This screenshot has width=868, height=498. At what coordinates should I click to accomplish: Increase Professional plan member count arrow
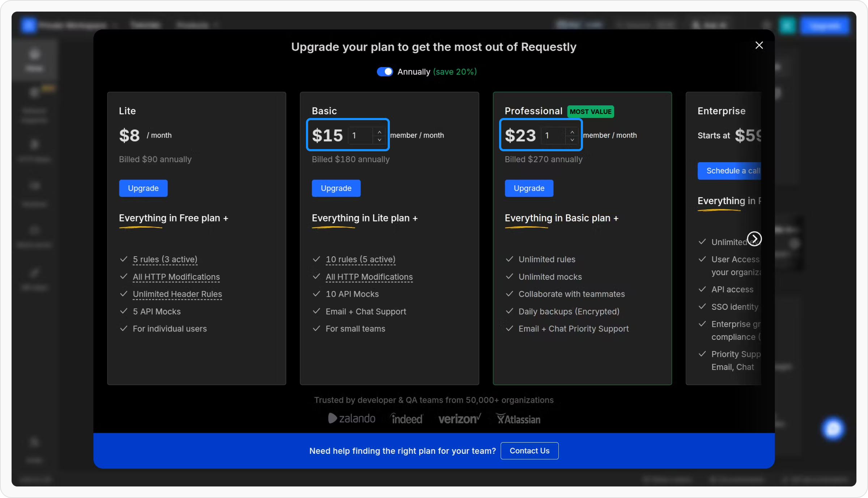572,132
